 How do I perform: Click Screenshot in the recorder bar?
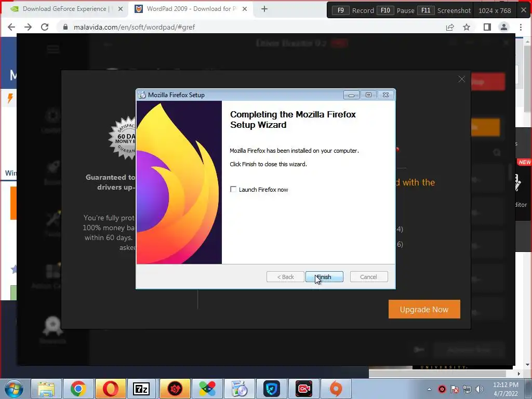[x=444, y=10]
